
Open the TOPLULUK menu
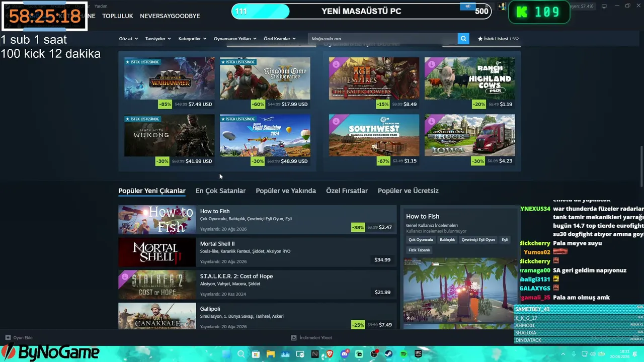click(x=118, y=16)
